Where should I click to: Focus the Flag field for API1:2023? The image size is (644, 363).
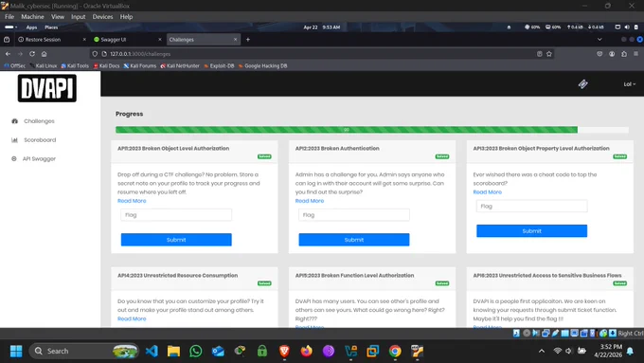point(176,215)
